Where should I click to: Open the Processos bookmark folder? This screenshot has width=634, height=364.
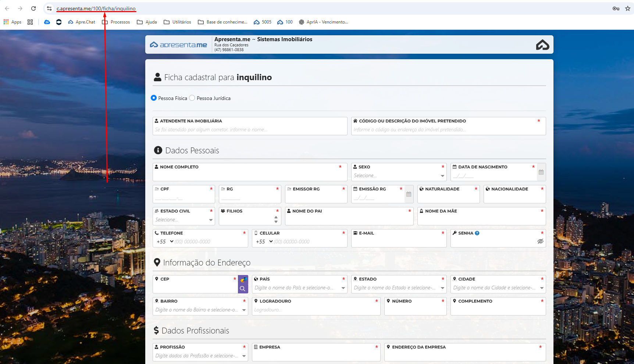coord(116,22)
